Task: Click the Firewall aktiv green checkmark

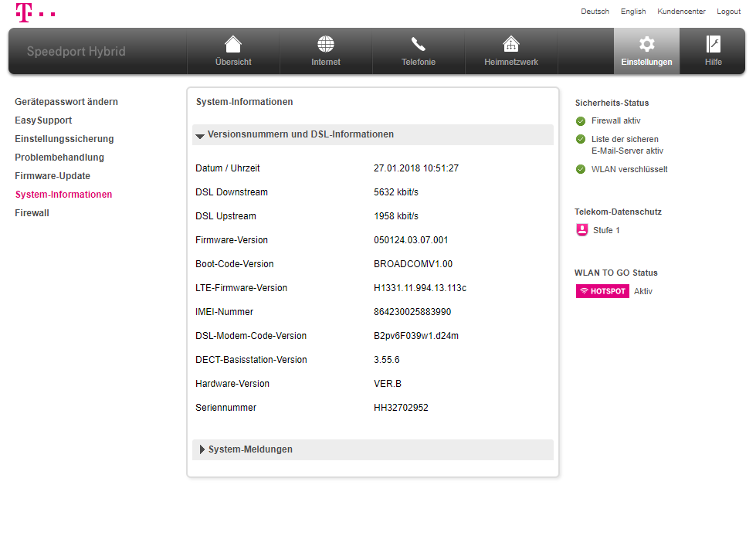Action: click(581, 121)
